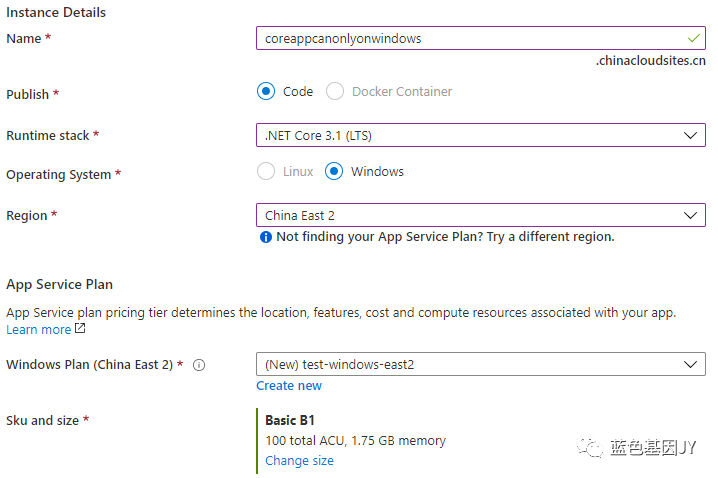Click the Name input field

[x=470, y=38]
